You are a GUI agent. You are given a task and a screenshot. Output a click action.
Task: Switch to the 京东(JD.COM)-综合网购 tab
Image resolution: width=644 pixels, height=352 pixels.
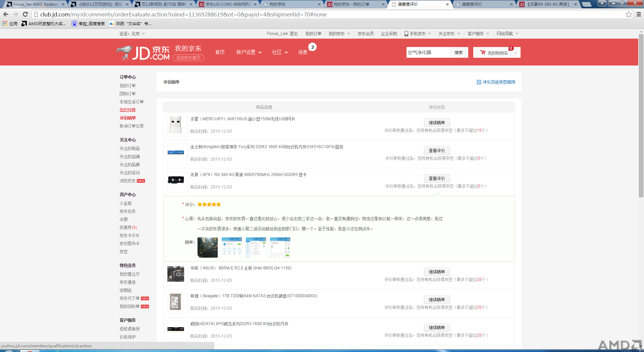[227, 4]
